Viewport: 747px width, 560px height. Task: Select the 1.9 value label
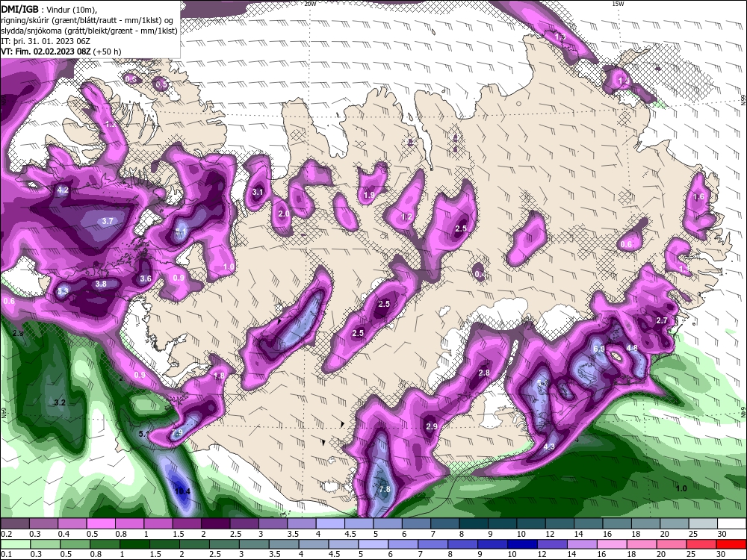369,195
